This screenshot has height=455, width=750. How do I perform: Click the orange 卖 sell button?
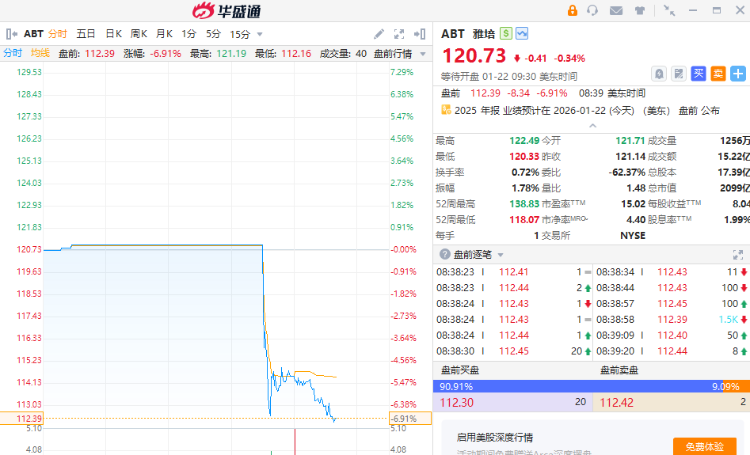tap(718, 74)
